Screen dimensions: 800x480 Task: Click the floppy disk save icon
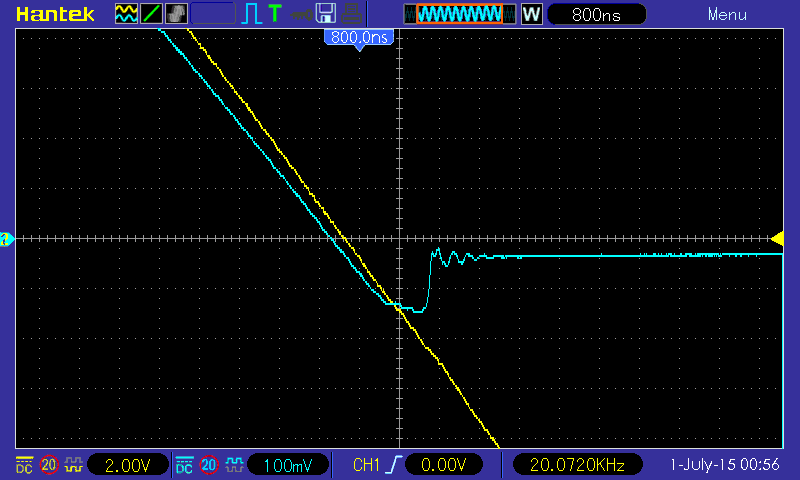coord(326,14)
